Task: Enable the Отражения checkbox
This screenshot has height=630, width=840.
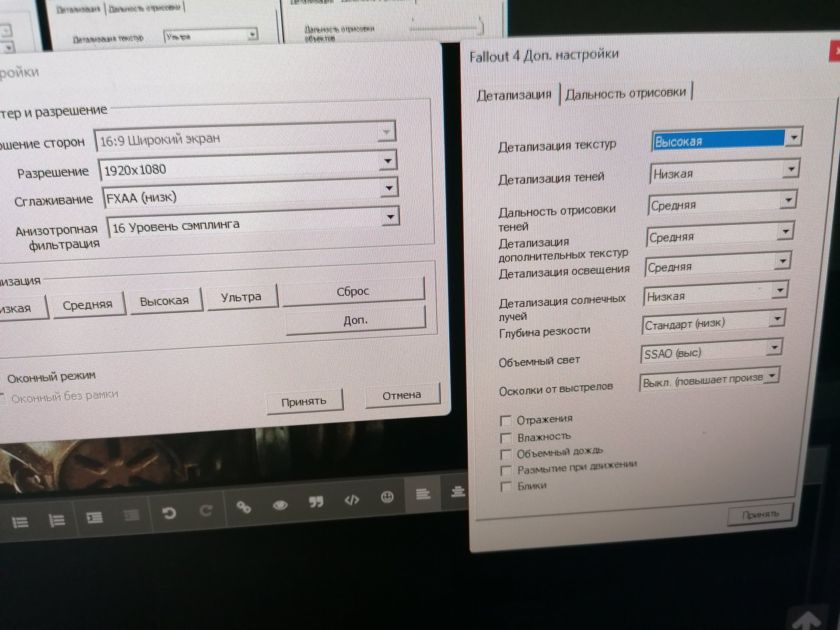Action: [x=505, y=421]
